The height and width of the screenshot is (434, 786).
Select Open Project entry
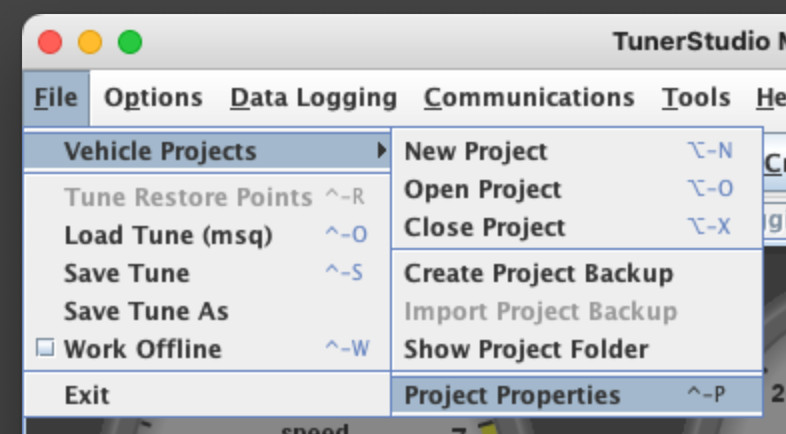tap(482, 190)
